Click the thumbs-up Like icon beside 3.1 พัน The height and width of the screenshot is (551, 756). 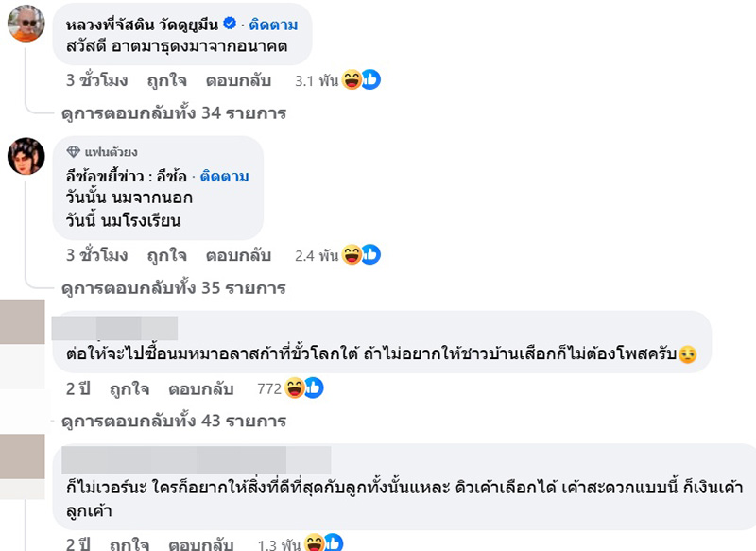[369, 79]
